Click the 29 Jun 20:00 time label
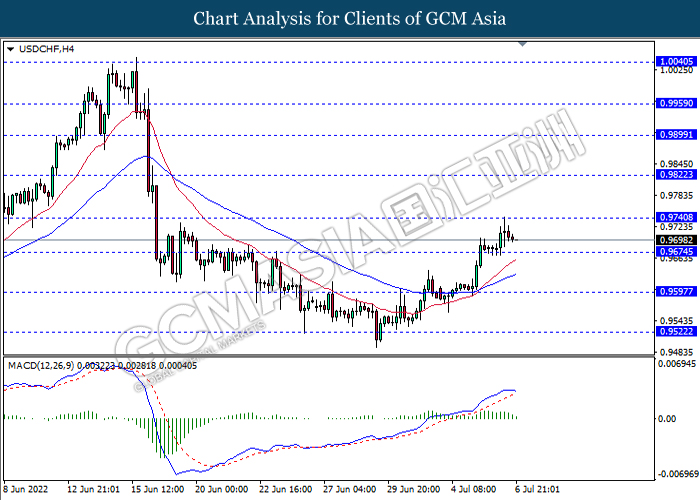This screenshot has width=700, height=500. [x=414, y=489]
